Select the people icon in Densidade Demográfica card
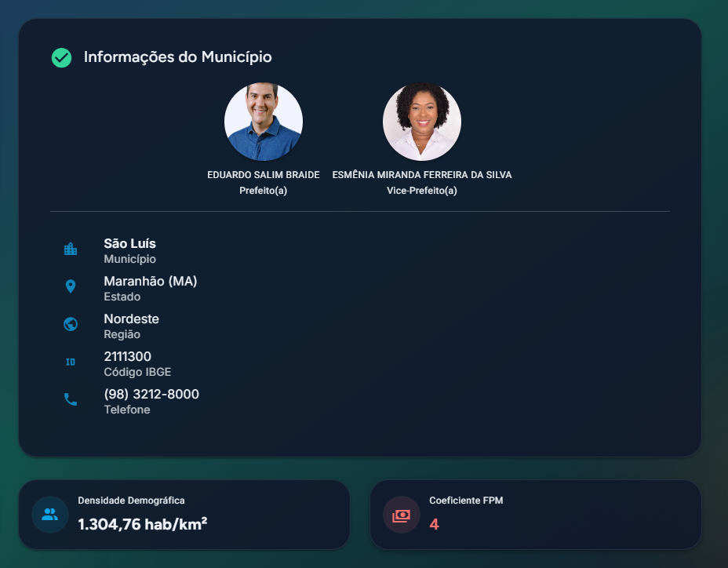 [x=49, y=515]
